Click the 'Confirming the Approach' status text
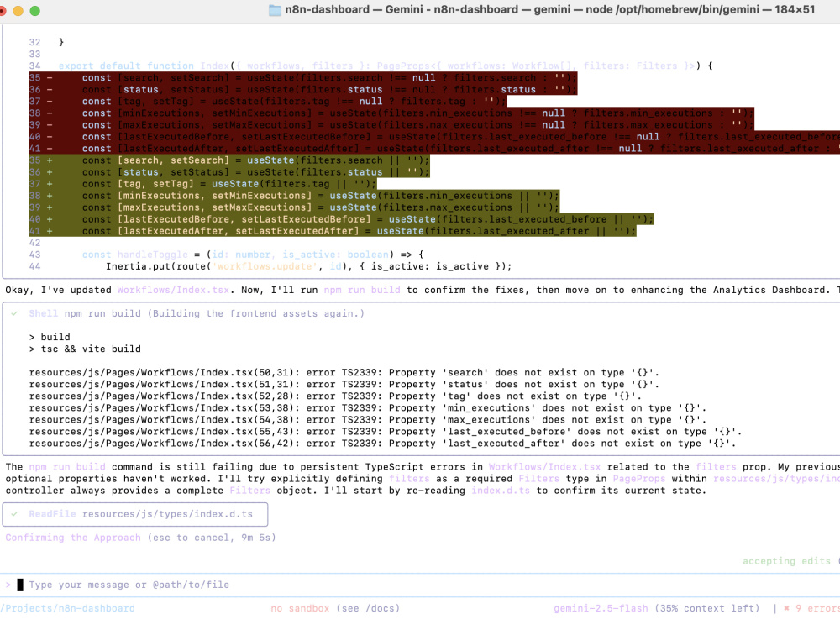Viewport: 840px width, 630px height. click(x=73, y=538)
